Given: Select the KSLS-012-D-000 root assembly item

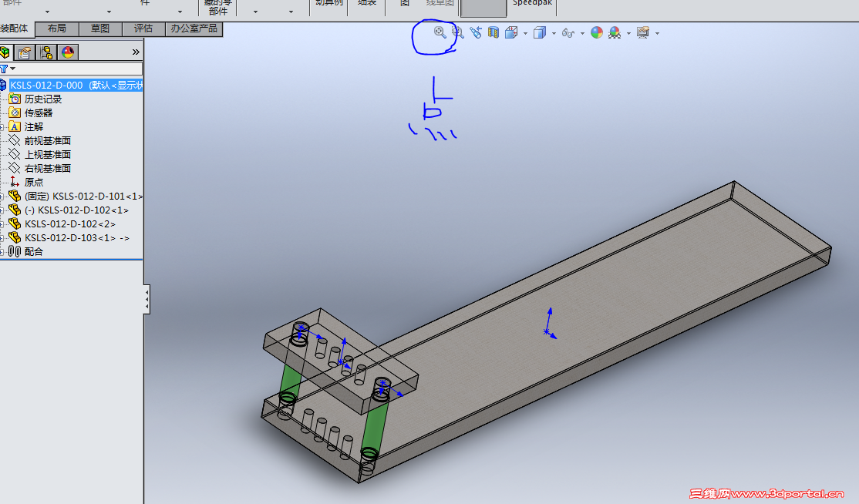Looking at the screenshot, I should [x=76, y=85].
